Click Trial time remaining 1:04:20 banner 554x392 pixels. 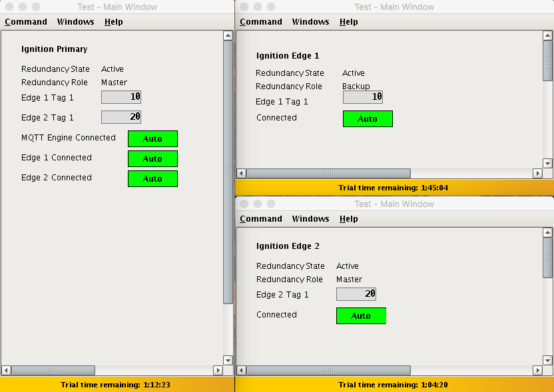[x=394, y=385]
